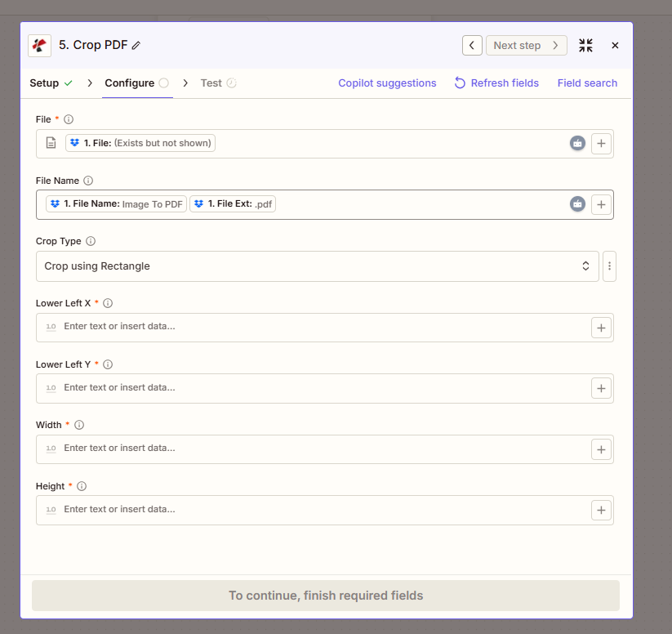Click the info icon beside Height label
Screen dimensions: 672x634
(x=82, y=486)
